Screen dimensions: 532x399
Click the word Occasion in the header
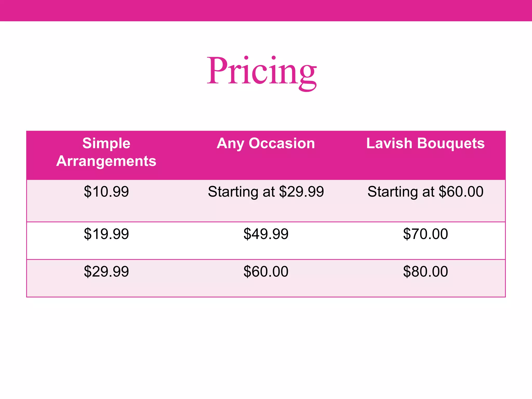point(282,143)
